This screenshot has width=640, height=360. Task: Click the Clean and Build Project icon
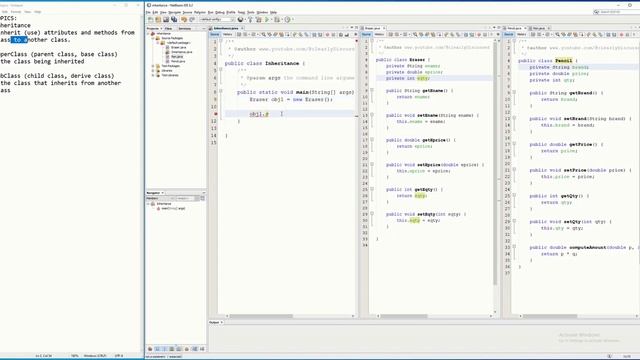258,20
